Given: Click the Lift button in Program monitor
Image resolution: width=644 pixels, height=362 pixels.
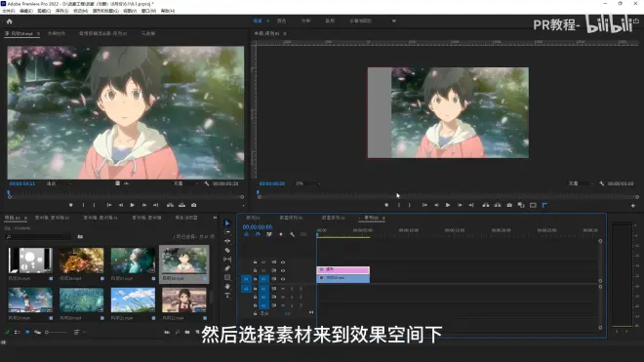Looking at the screenshot, I should tap(486, 205).
